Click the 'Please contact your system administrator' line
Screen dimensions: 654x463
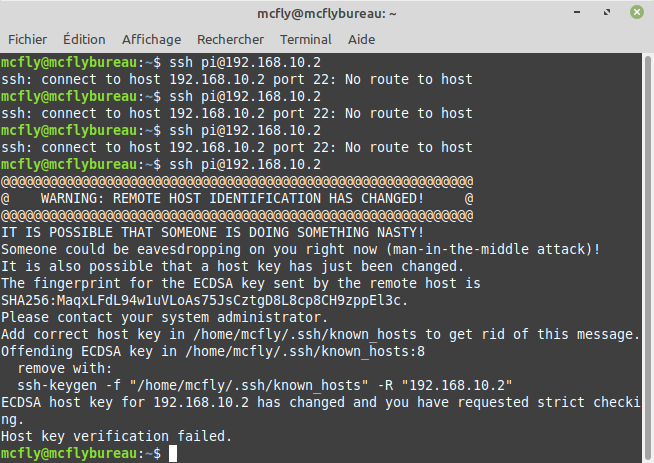164,317
